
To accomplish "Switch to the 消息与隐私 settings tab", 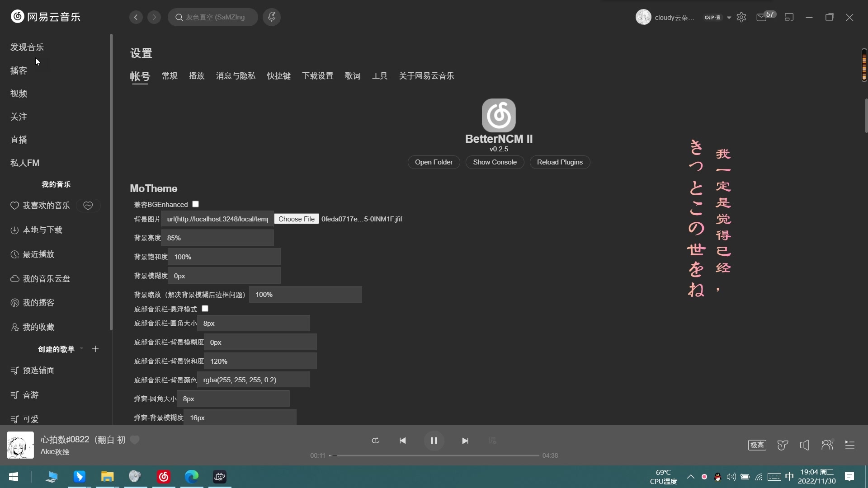I will 236,76.
